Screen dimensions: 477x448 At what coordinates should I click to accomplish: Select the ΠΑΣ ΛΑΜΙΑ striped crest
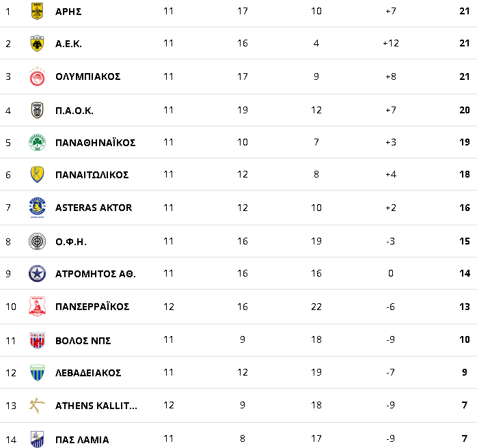coord(37,440)
